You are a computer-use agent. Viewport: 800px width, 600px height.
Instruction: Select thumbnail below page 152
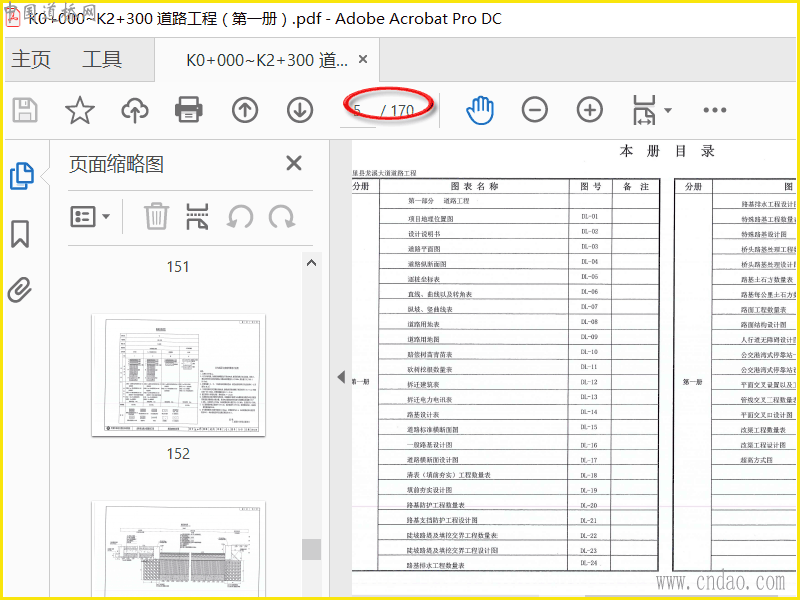179,548
